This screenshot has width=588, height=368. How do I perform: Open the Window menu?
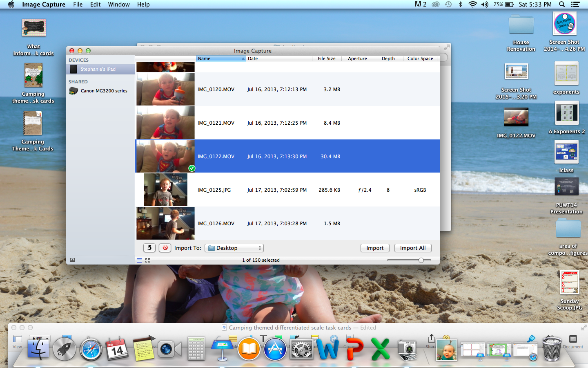119,4
